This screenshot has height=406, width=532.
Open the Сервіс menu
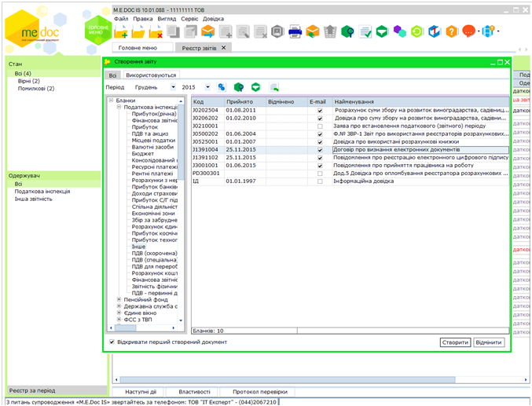click(x=189, y=18)
